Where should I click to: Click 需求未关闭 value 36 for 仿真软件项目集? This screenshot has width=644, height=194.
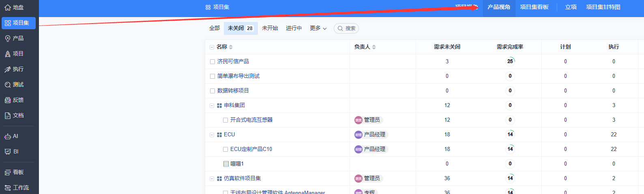(x=447, y=179)
